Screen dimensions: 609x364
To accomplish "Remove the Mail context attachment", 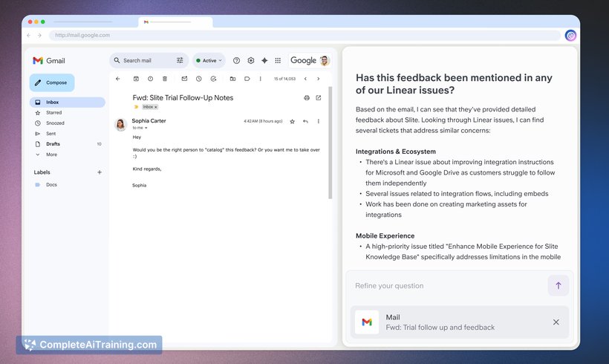I will [x=556, y=322].
